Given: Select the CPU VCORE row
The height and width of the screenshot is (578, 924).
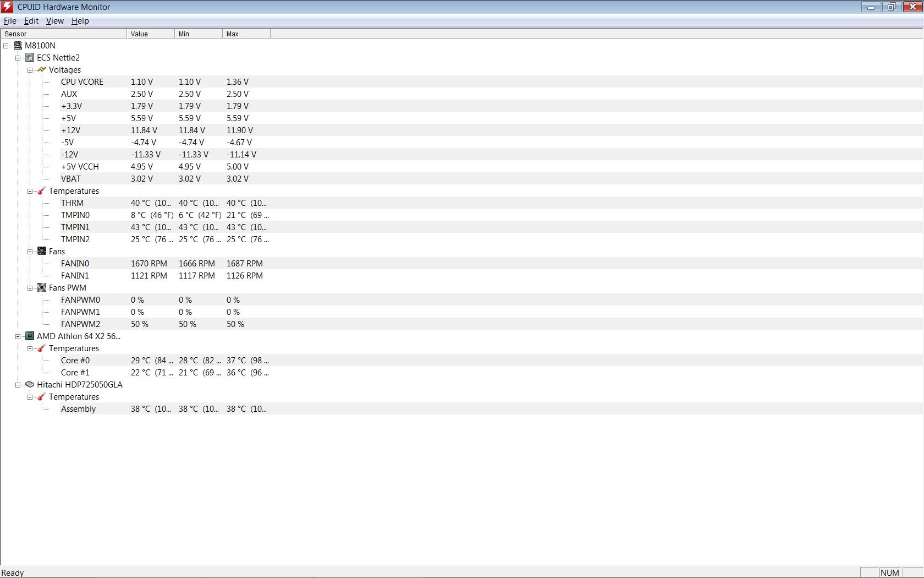Looking at the screenshot, I should tap(491, 82).
